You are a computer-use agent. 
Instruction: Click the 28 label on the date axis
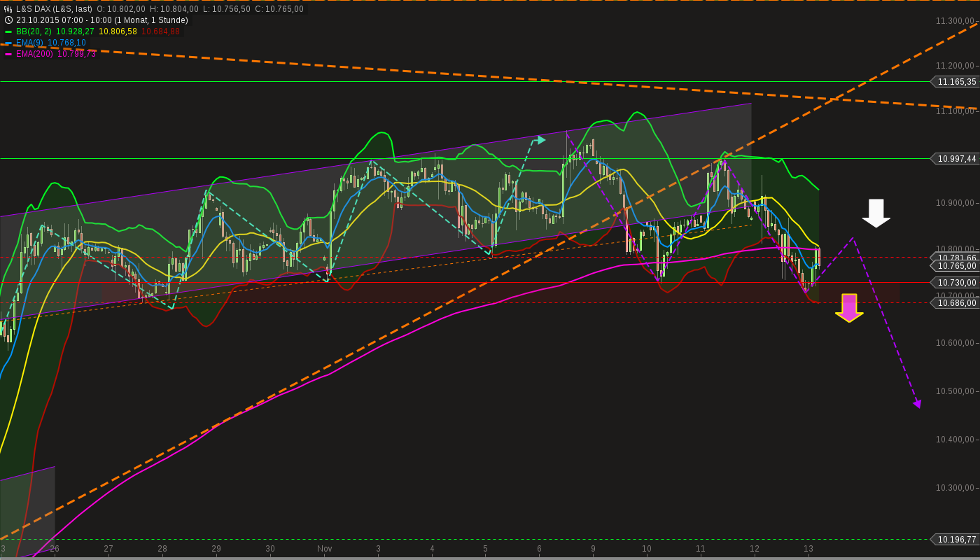[x=162, y=549]
